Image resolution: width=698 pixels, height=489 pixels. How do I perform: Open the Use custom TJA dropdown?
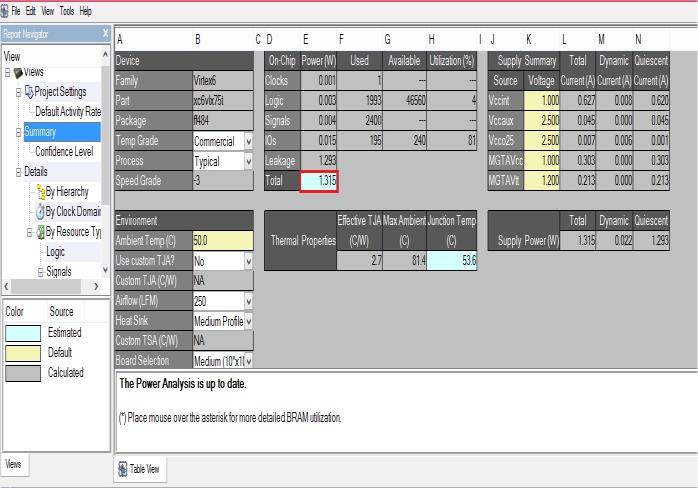click(248, 260)
